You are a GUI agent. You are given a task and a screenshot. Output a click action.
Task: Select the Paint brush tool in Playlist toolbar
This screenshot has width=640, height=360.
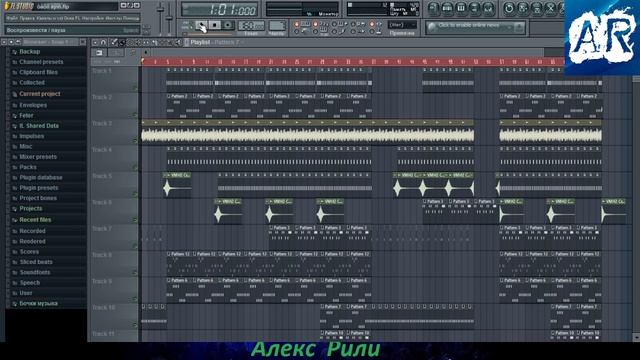click(122, 42)
